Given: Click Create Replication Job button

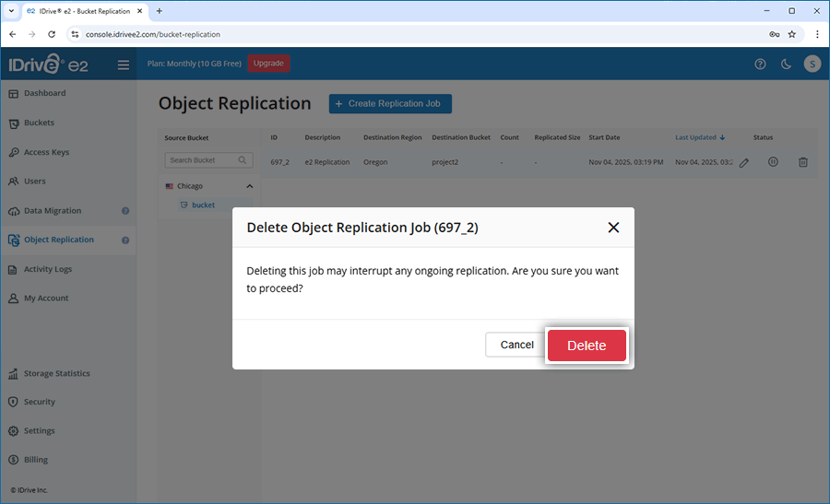Looking at the screenshot, I should (x=390, y=104).
